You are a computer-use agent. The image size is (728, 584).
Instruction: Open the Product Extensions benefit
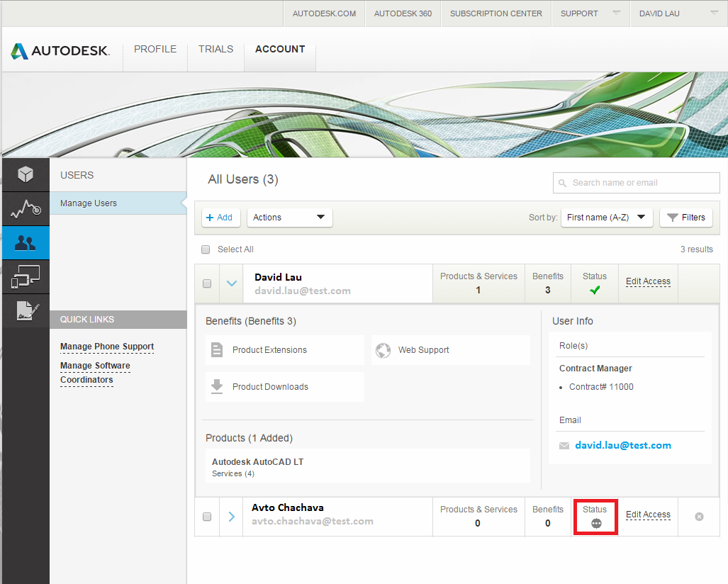click(x=285, y=350)
